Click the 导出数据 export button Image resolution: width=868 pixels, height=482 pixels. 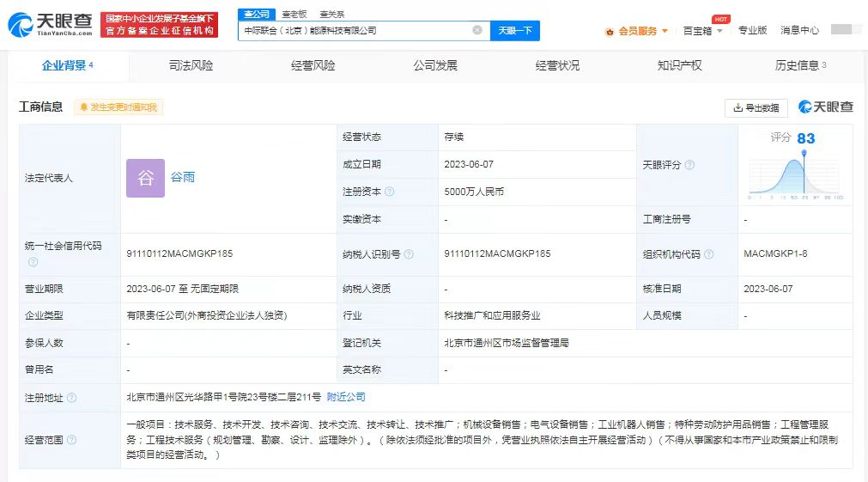756,107
